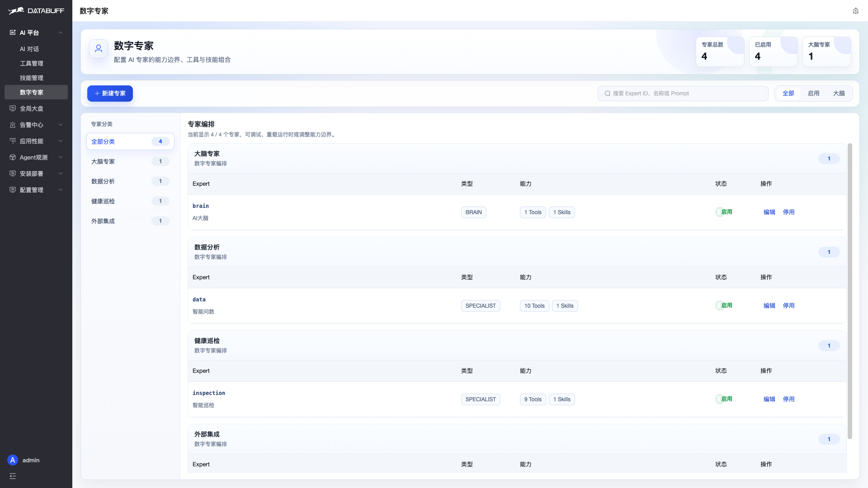Disable the brain expert via 停用
The image size is (868, 488).
point(789,212)
